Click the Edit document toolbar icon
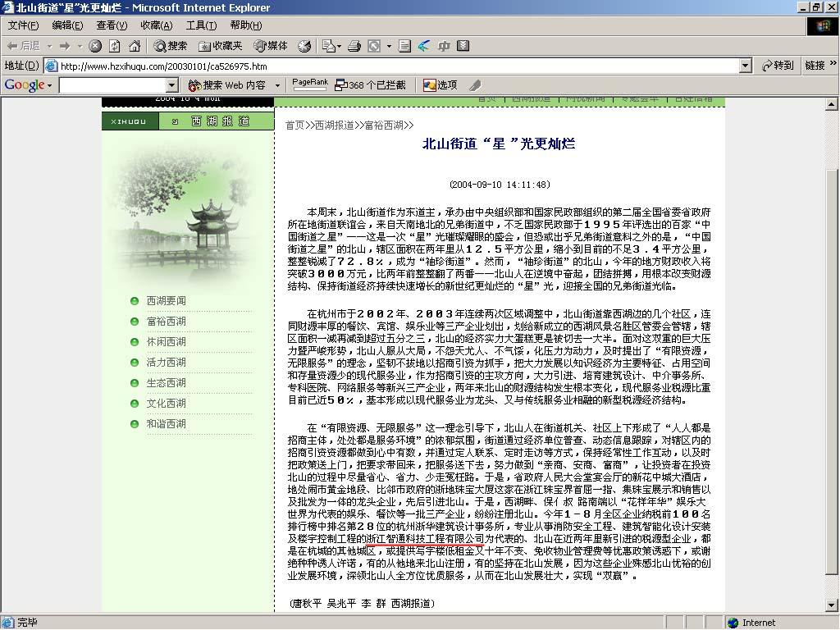The image size is (840, 630). click(405, 46)
